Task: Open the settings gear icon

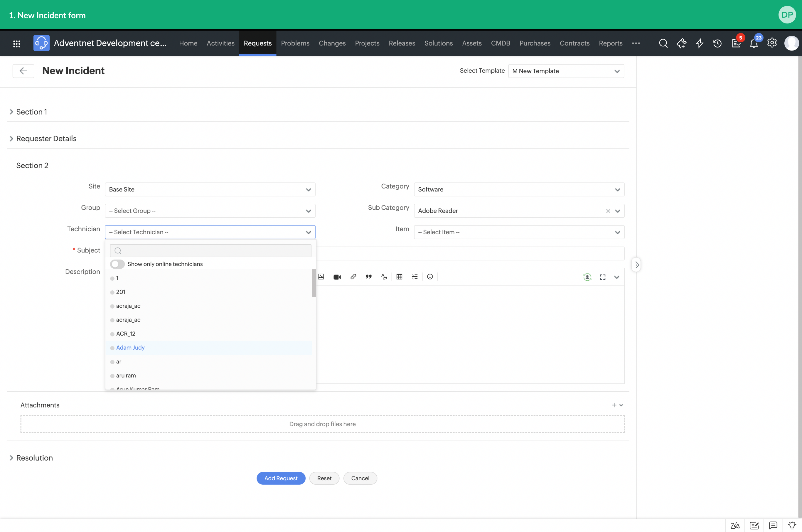Action: (772, 43)
